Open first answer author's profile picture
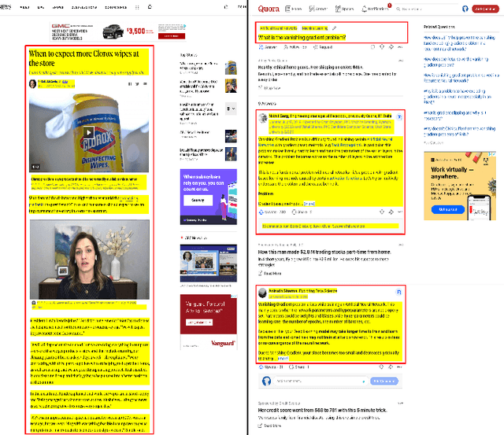 click(x=263, y=118)
